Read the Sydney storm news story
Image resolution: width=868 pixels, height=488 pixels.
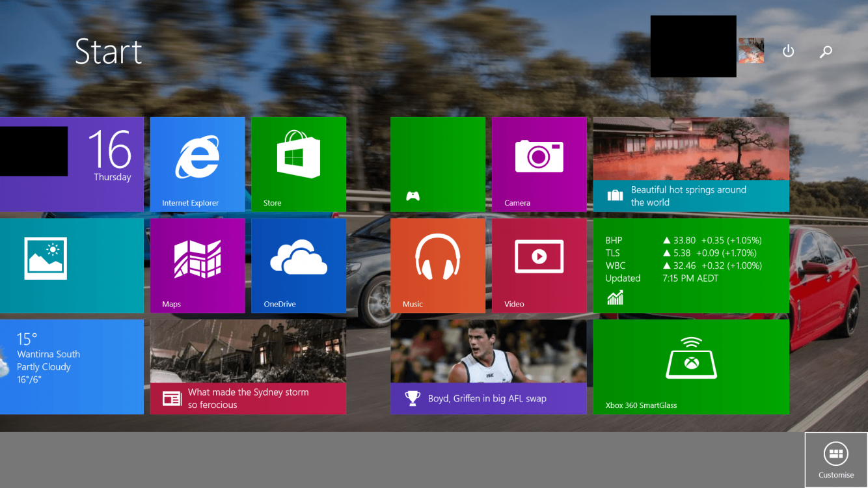pyautogui.click(x=248, y=366)
